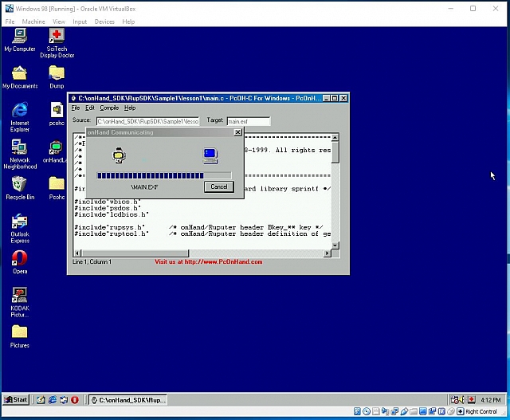The height and width of the screenshot is (420, 510).
Task: Click the 4:12 PM taskbar clock
Action: (x=491, y=400)
